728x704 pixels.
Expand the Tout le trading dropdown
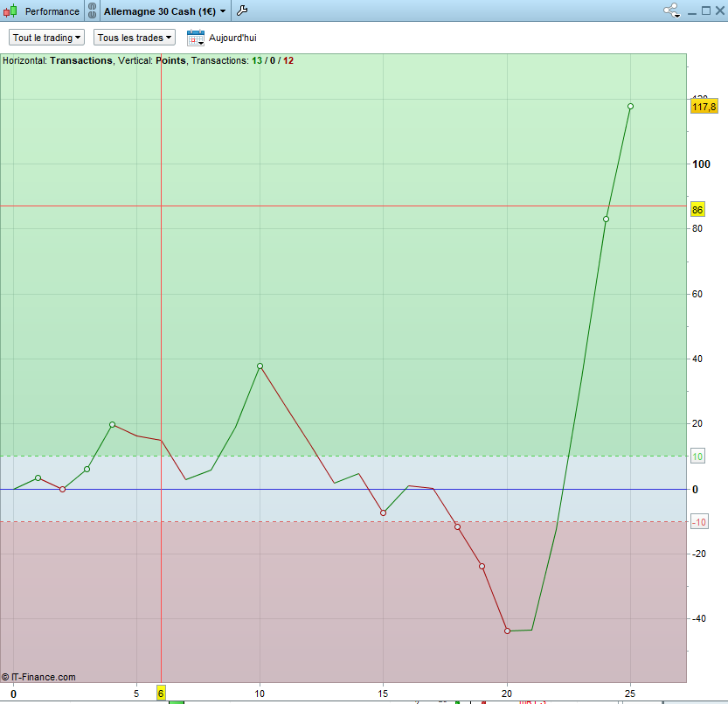click(x=46, y=38)
